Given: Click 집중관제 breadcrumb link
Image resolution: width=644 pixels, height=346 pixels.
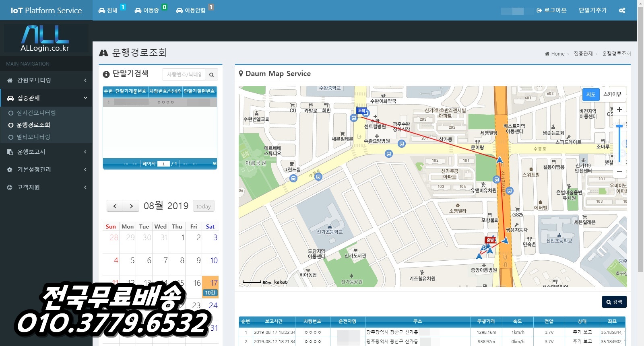Looking at the screenshot, I should [583, 54].
